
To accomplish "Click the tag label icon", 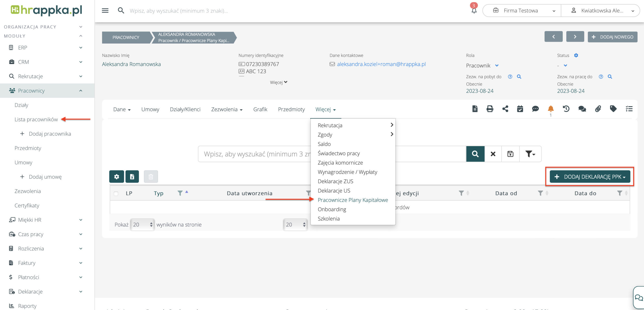I will coord(613,109).
